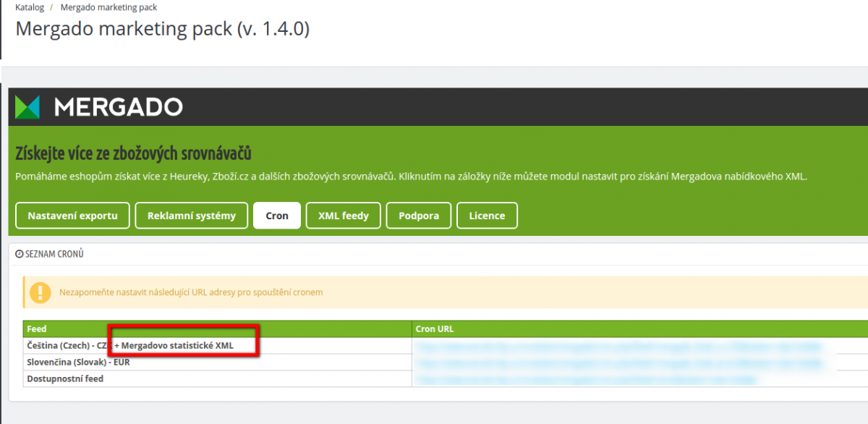Image resolution: width=868 pixels, height=424 pixels.
Task: Open the Licence tab
Action: (487, 216)
